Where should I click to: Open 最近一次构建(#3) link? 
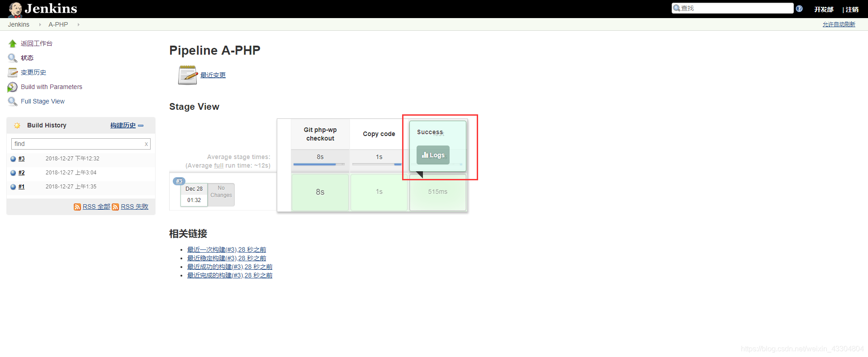227,249
